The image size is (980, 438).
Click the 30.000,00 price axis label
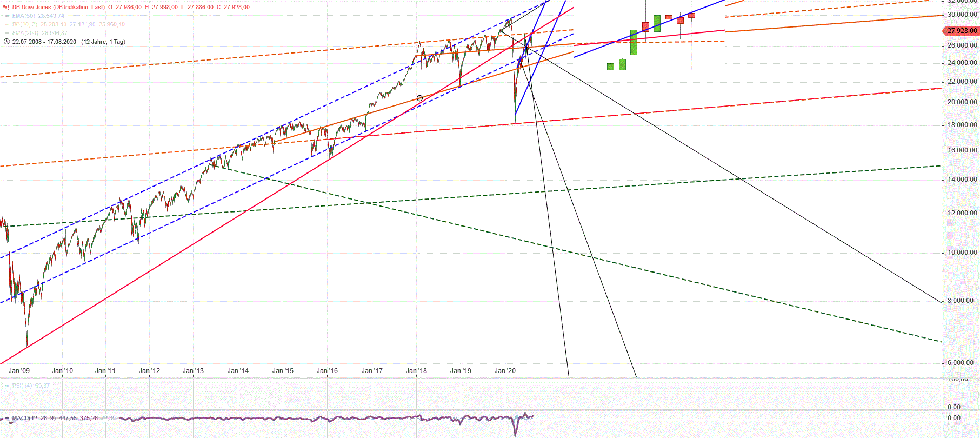pos(962,15)
